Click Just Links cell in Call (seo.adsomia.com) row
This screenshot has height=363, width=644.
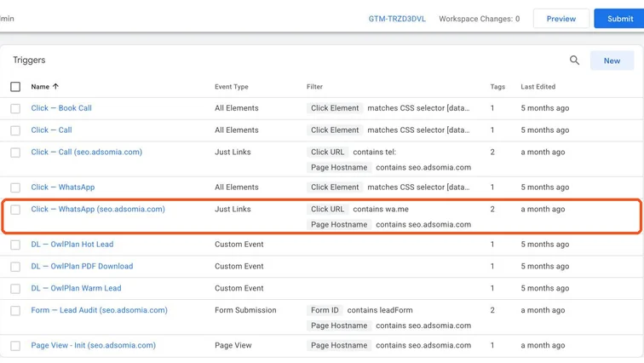click(x=233, y=152)
